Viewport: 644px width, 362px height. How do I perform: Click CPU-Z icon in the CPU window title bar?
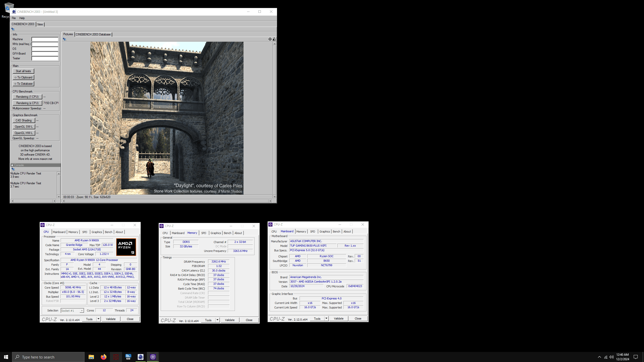click(x=43, y=225)
